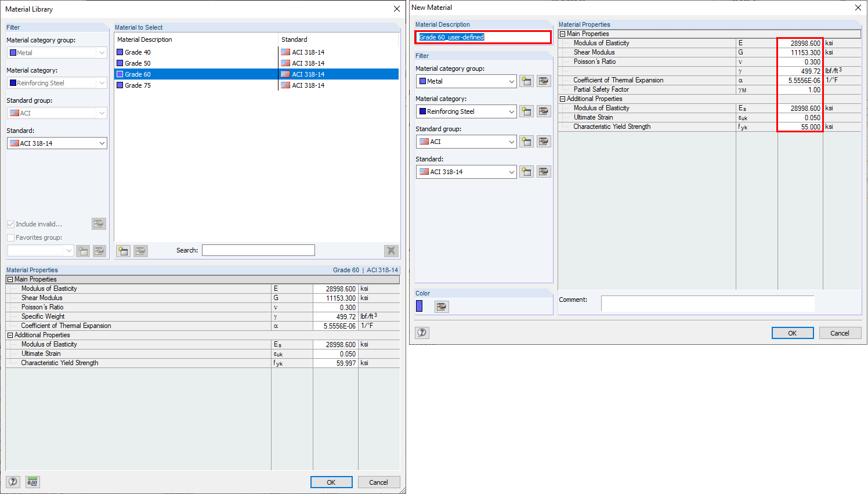This screenshot has height=494, width=868.
Task: Create a new material category group entry
Action: (526, 81)
